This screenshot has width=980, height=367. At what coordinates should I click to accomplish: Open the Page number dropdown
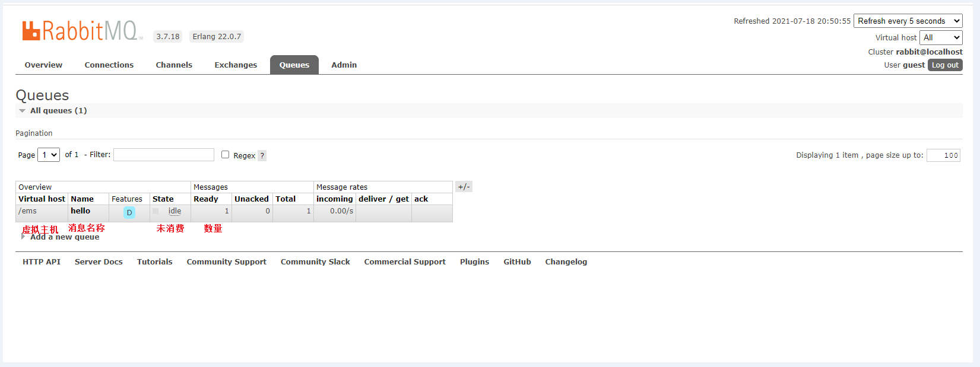[49, 155]
